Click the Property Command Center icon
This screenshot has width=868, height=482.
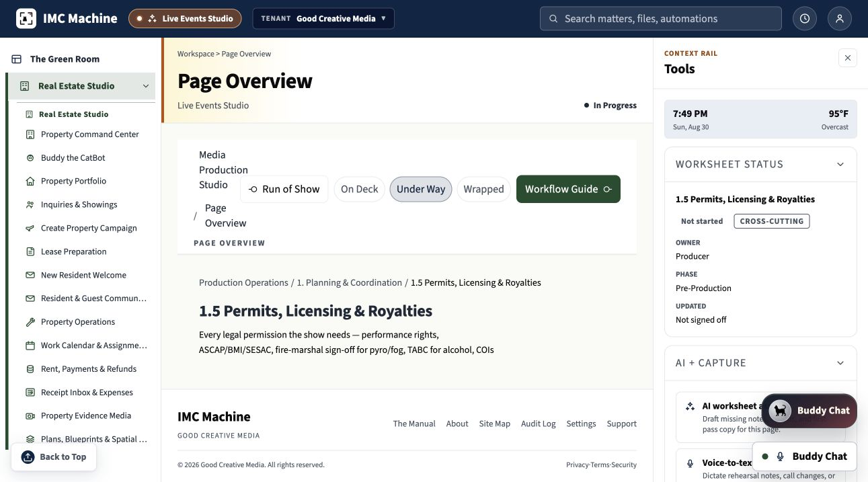pyautogui.click(x=30, y=134)
